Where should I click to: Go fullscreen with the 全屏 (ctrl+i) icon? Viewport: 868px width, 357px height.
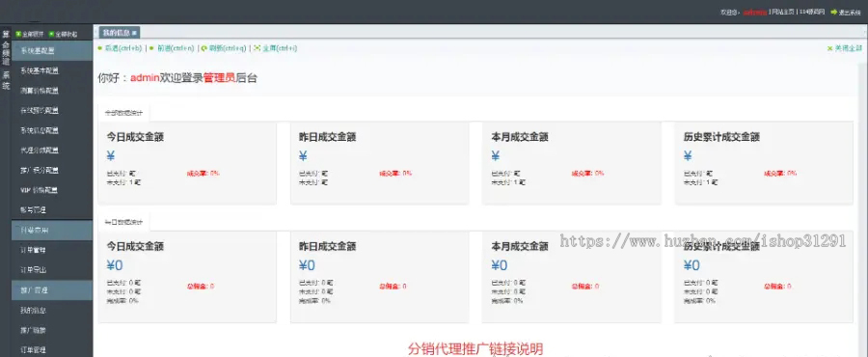coord(257,48)
